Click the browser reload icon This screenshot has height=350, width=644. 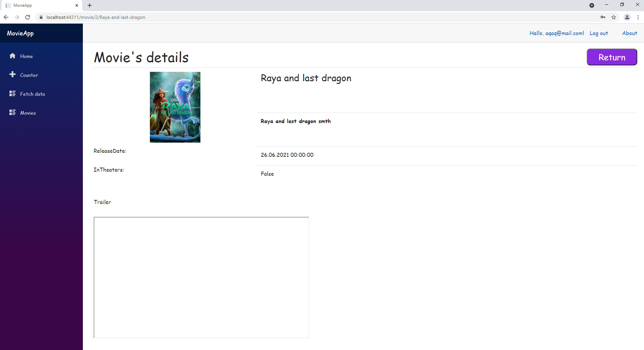[x=28, y=17]
